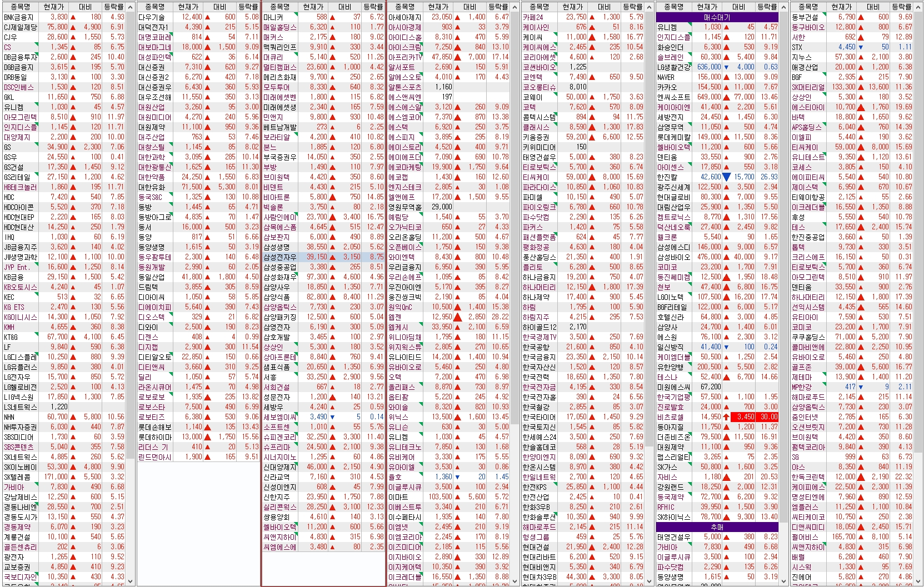Click 현재가 column header above 다우기술

coord(188,7)
